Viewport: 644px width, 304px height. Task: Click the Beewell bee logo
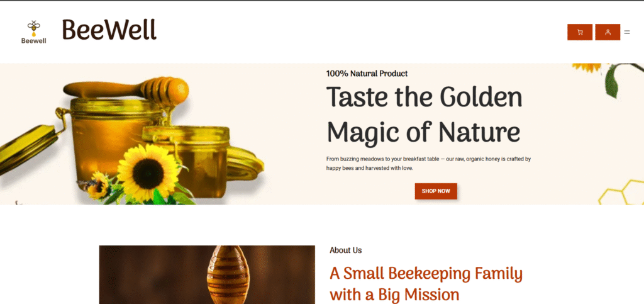[x=34, y=31]
